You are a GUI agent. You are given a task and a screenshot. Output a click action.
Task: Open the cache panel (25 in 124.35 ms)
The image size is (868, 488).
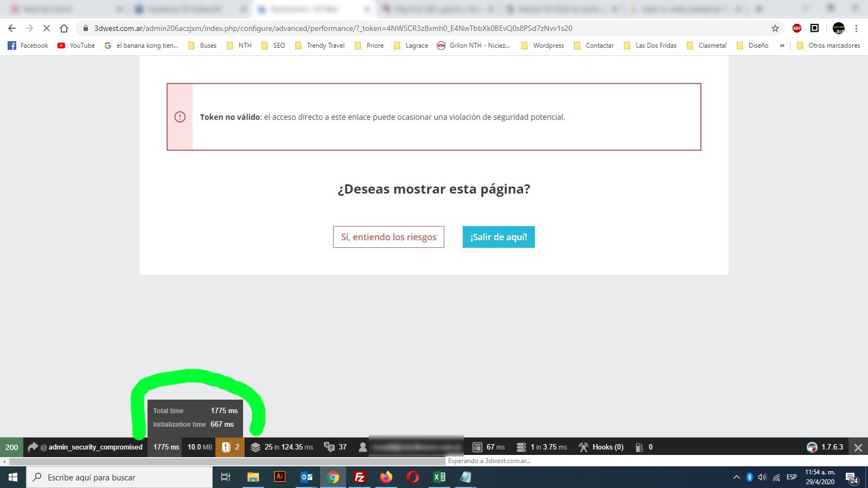(x=282, y=447)
